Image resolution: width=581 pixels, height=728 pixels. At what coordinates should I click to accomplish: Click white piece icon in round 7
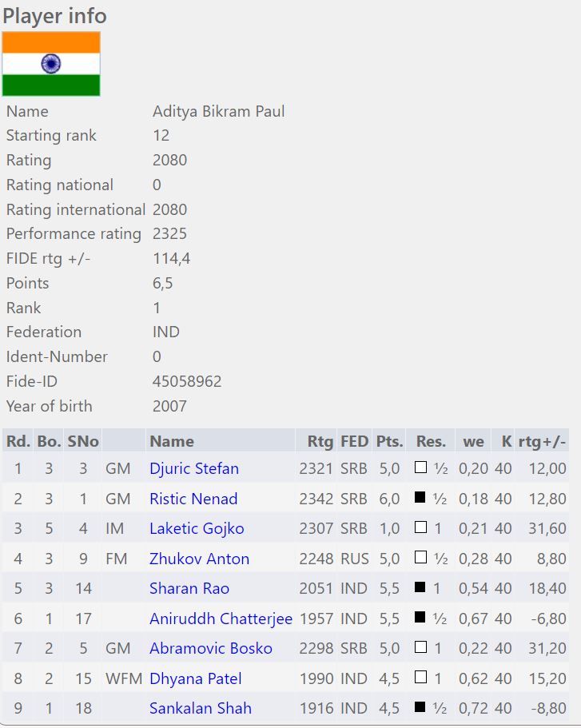pyautogui.click(x=420, y=648)
